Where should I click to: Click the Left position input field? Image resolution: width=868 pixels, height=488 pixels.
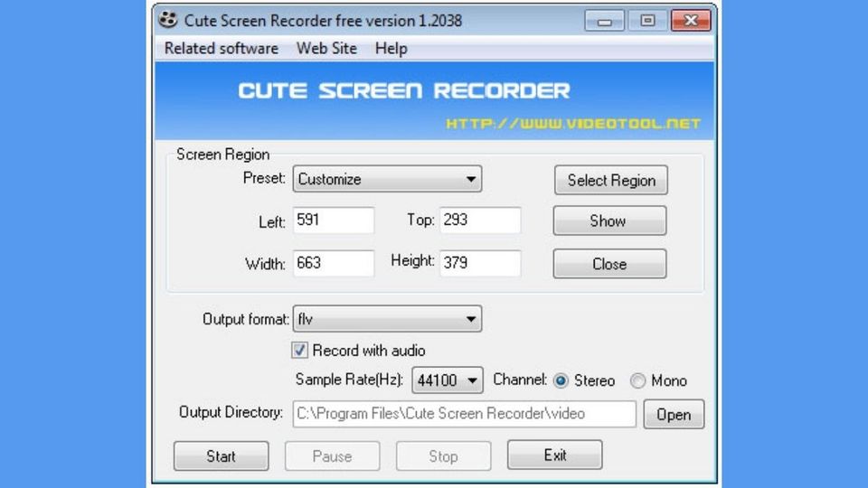(x=333, y=221)
